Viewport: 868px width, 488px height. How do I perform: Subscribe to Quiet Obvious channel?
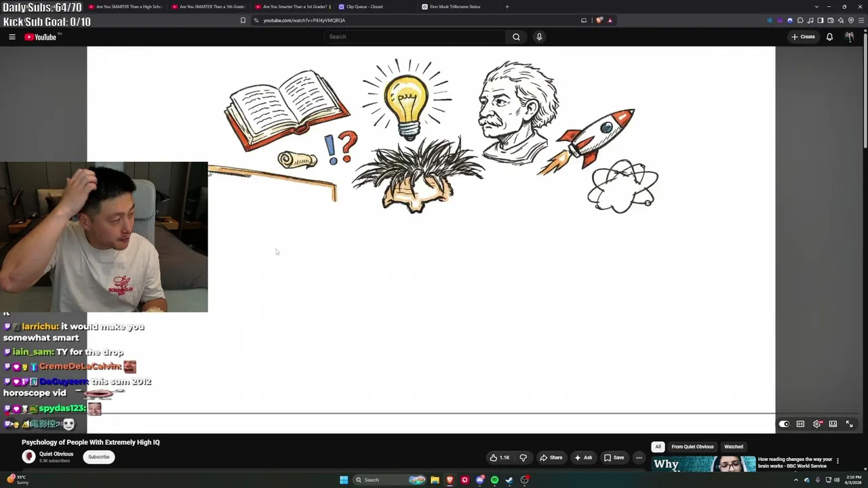pyautogui.click(x=98, y=457)
